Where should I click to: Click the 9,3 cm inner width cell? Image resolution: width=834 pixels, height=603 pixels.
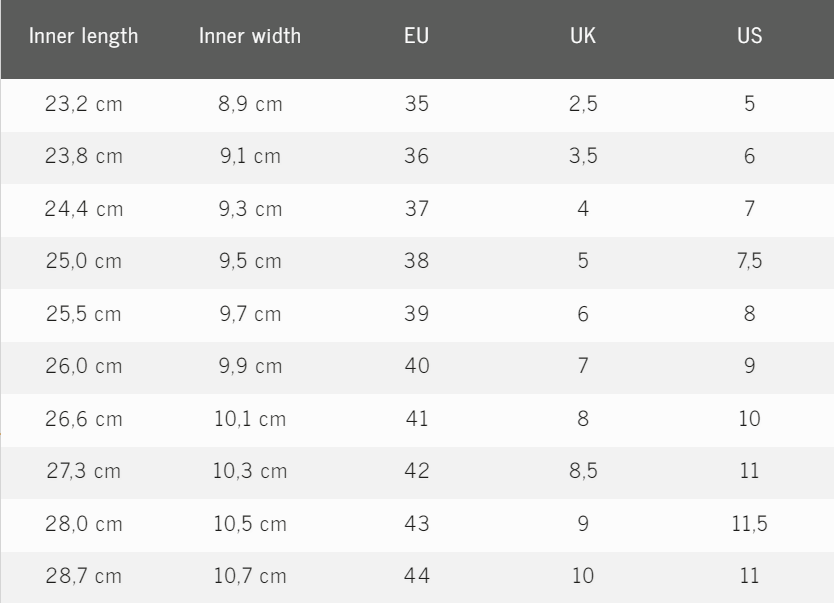click(250, 210)
